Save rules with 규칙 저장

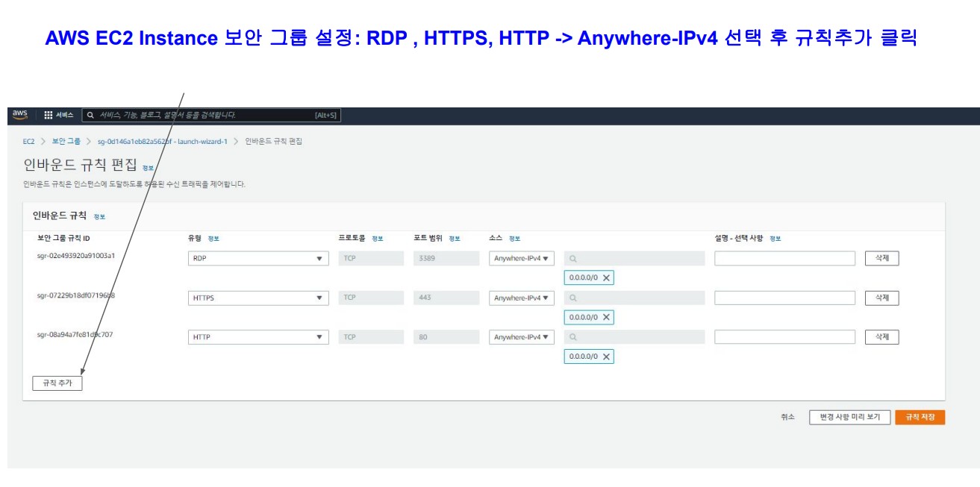click(x=920, y=417)
